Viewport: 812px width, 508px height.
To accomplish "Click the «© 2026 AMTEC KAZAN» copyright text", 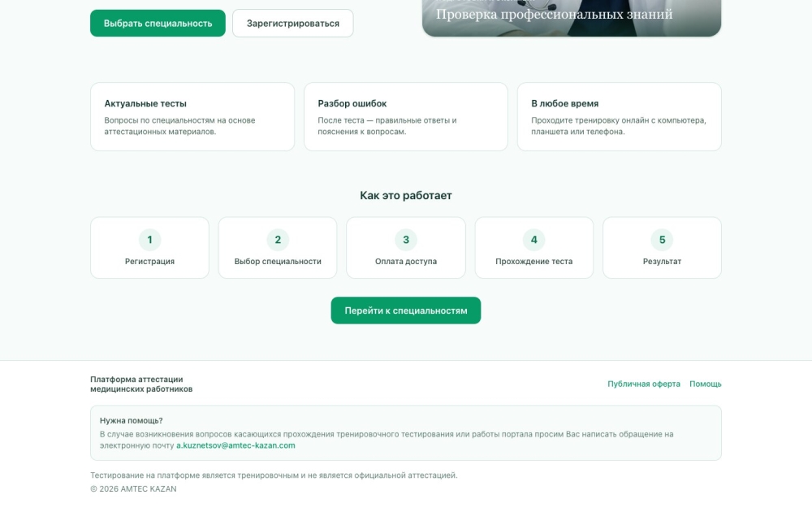I will (133, 488).
